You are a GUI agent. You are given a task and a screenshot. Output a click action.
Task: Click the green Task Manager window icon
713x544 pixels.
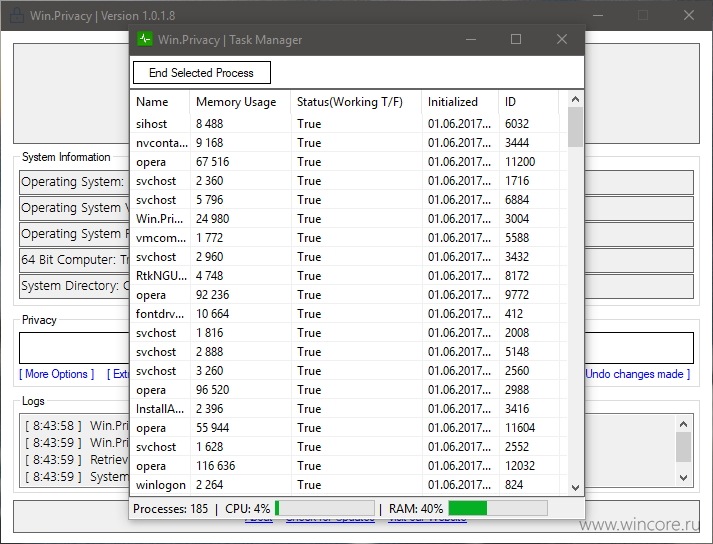coord(145,39)
